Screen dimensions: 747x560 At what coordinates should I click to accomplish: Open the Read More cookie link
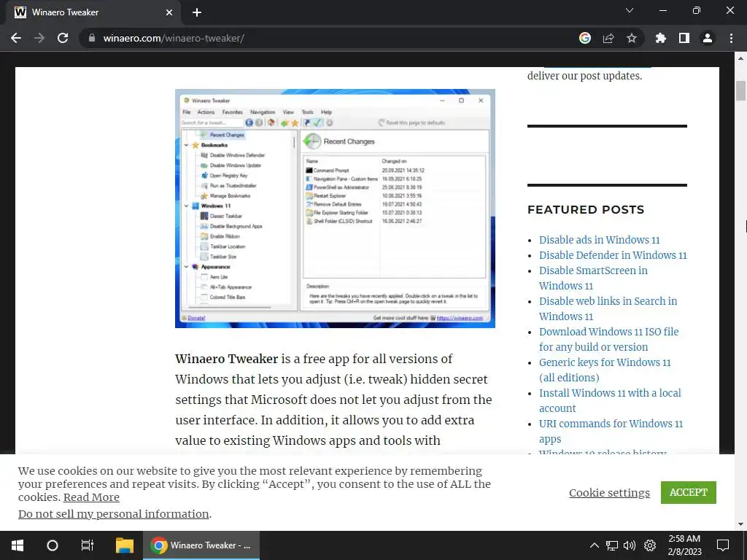tap(91, 497)
